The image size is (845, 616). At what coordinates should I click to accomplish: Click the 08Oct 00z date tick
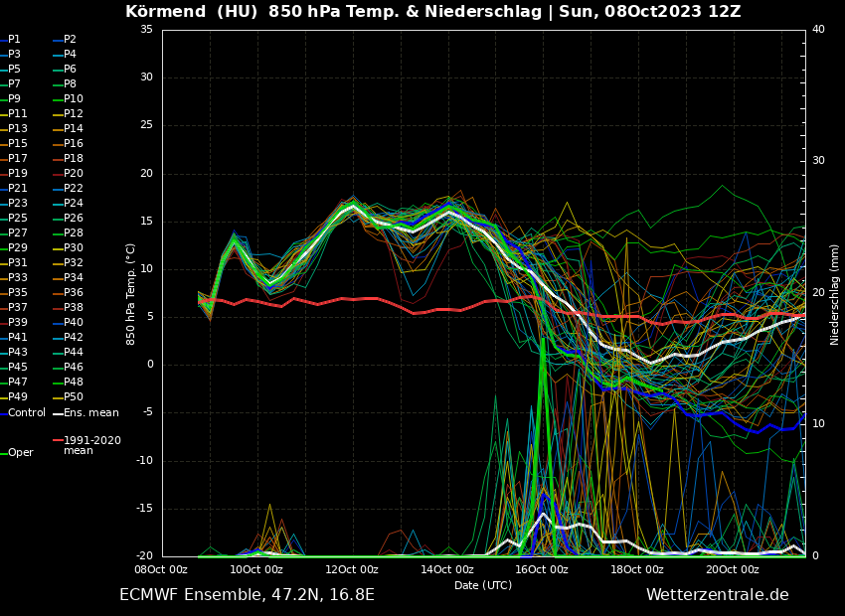point(161,569)
